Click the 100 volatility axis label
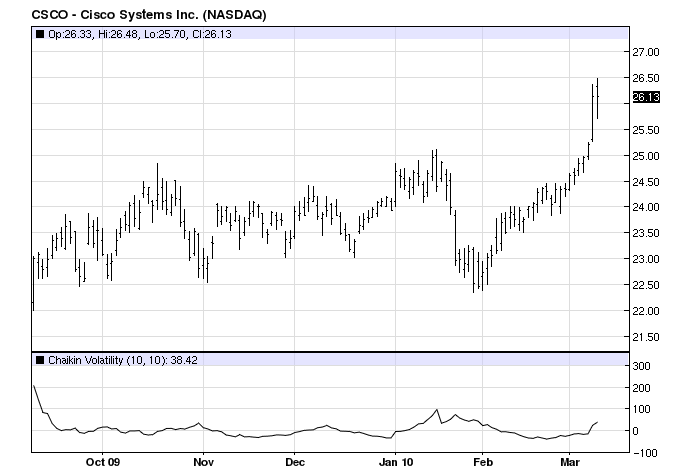 tap(641, 409)
